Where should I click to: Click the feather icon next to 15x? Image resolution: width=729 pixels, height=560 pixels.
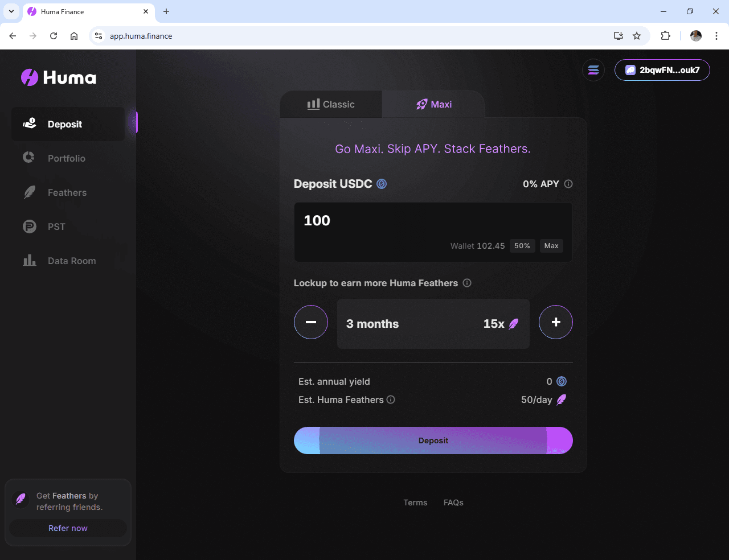514,324
